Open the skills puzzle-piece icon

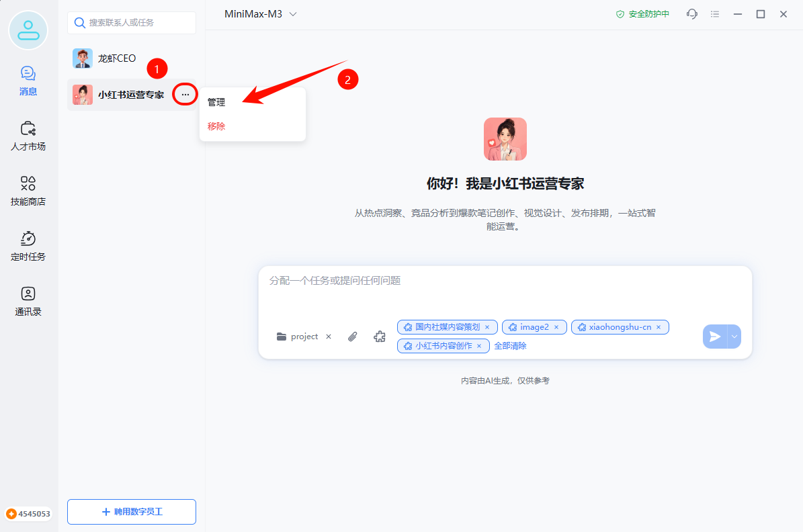pyautogui.click(x=380, y=337)
